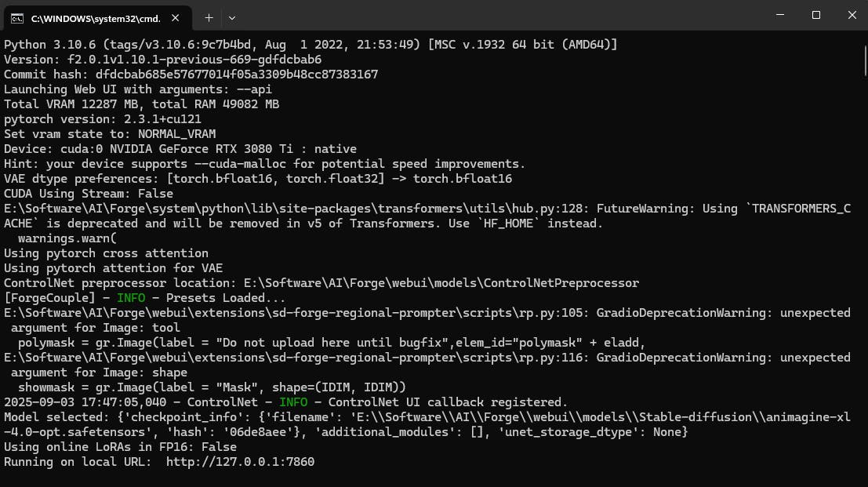Open the local URL http://127.0.0.1:7860
The height and width of the screenshot is (487, 868).
click(x=240, y=462)
